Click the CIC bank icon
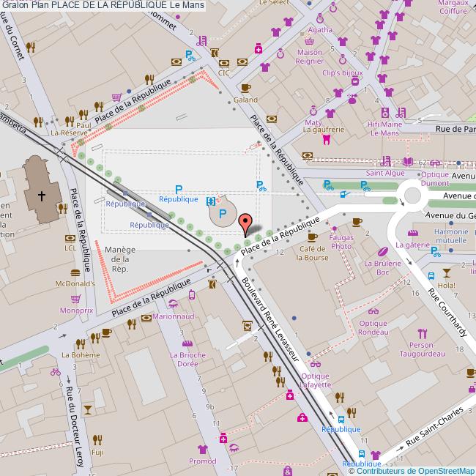The width and height of the screenshot is (476, 476). click(x=223, y=63)
